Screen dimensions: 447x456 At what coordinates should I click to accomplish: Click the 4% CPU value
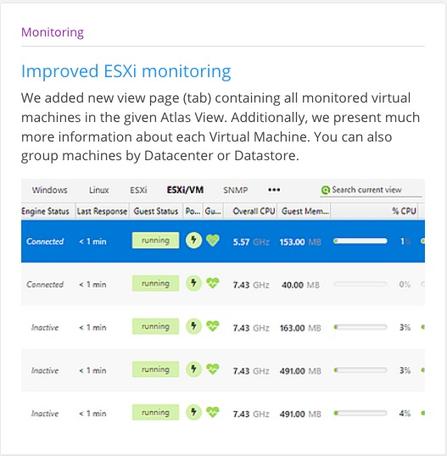click(x=405, y=413)
